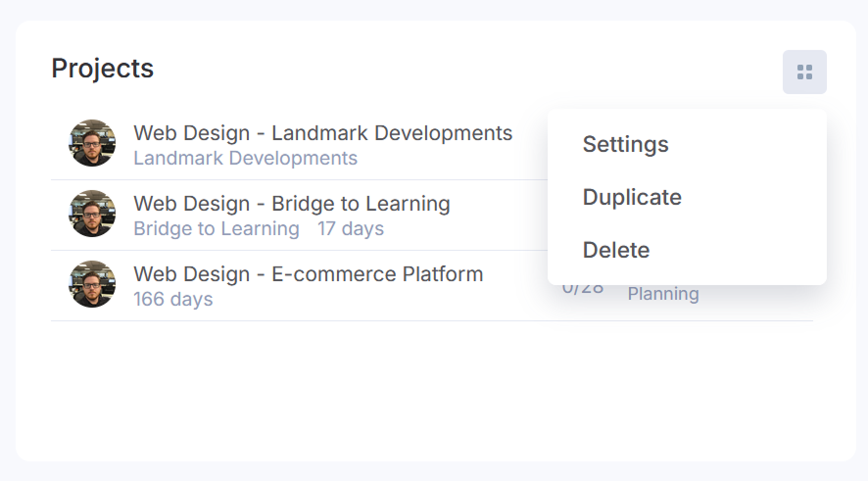Screen dimensions: 868x481
Task: Click empty card area below the project list
Action: (431, 392)
